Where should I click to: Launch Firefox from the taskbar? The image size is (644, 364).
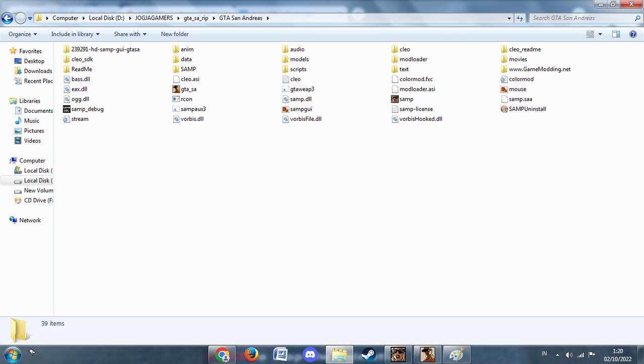coord(251,354)
